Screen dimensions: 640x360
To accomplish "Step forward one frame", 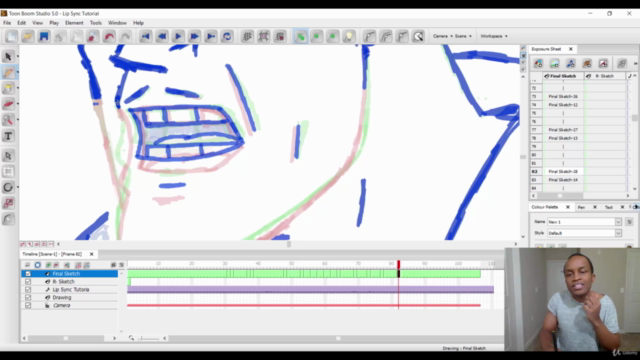I will tap(194, 36).
